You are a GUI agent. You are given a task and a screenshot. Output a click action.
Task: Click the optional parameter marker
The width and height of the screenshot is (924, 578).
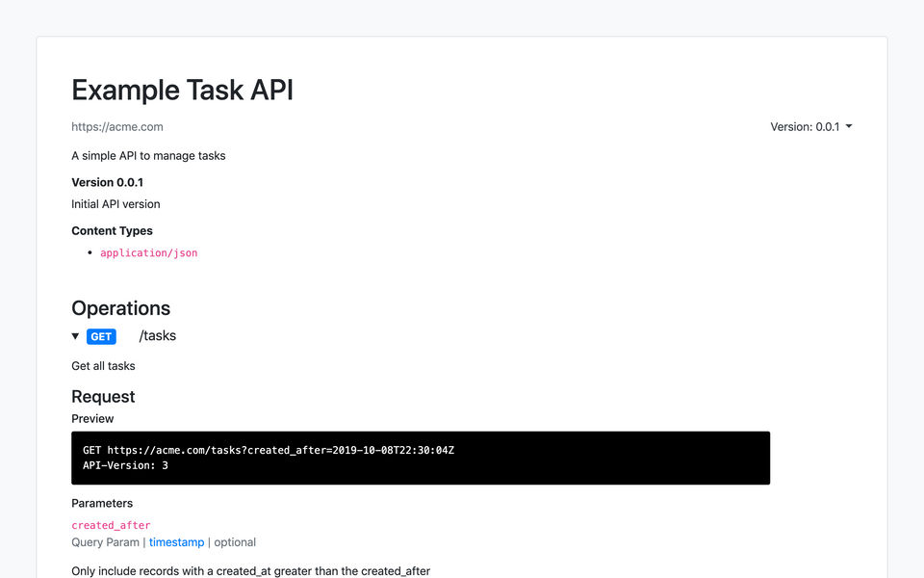click(235, 542)
